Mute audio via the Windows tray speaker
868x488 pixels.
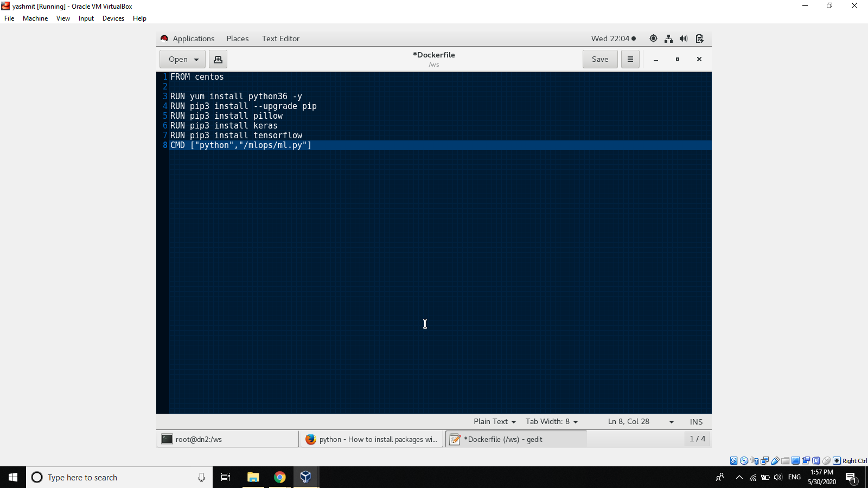coord(778,477)
